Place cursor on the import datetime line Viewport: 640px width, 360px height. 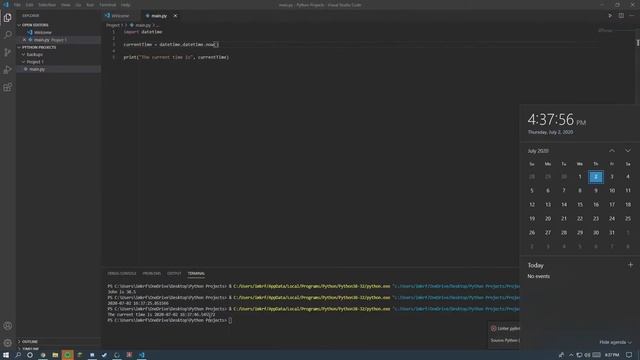(x=143, y=32)
